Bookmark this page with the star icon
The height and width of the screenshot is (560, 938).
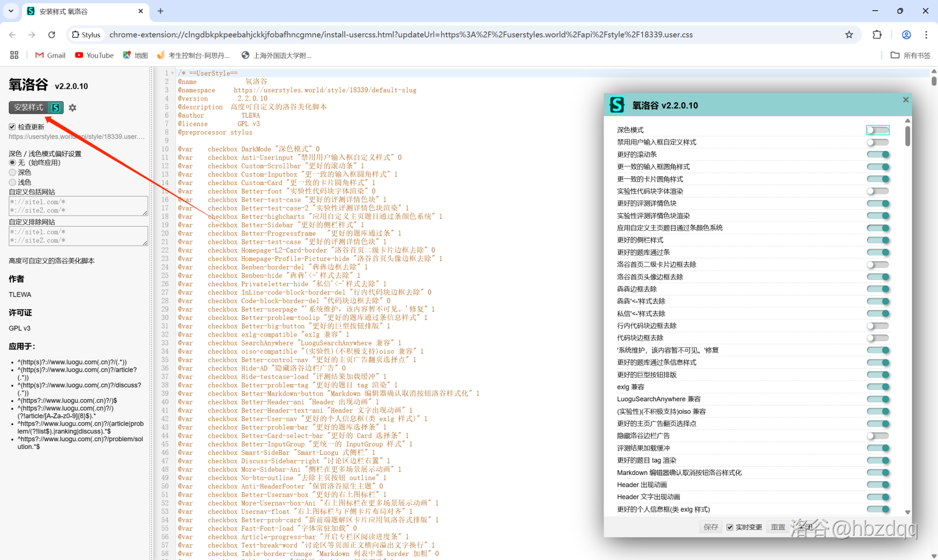(x=849, y=35)
